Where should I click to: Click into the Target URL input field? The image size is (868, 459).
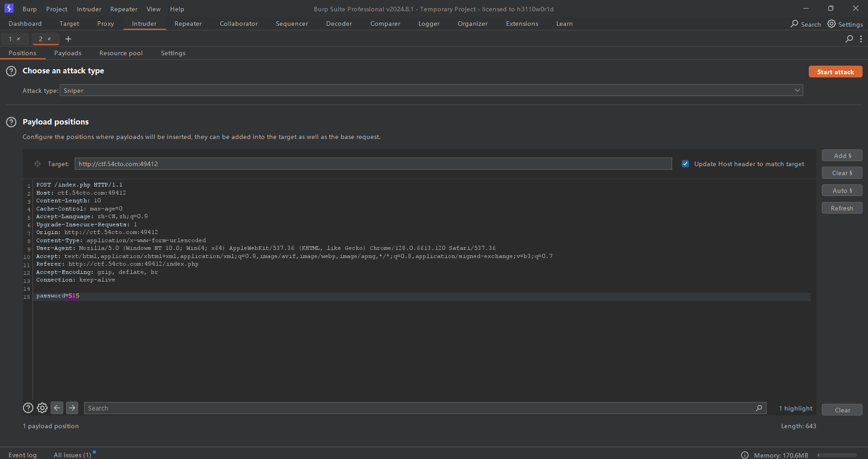pos(373,164)
